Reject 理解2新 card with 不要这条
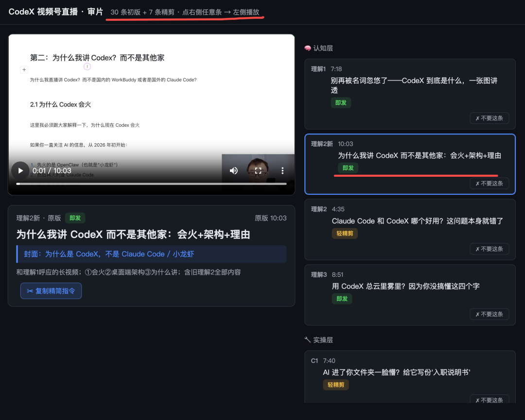525x420 pixels. click(x=490, y=183)
